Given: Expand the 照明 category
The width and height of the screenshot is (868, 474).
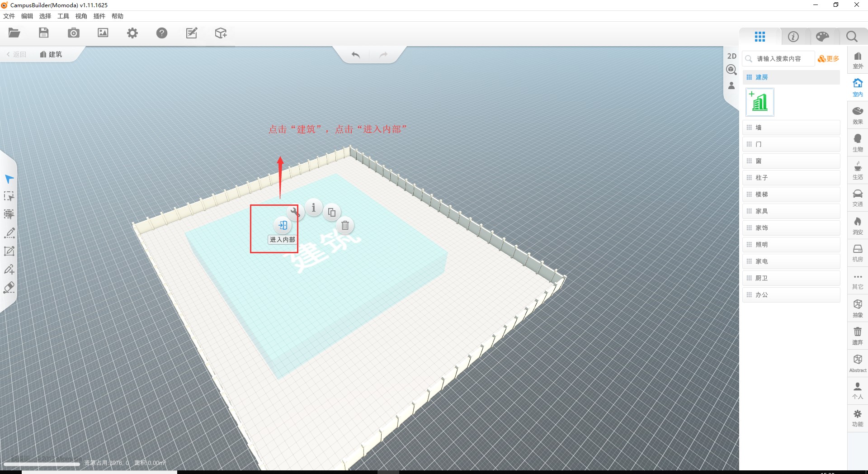Looking at the screenshot, I should [791, 245].
